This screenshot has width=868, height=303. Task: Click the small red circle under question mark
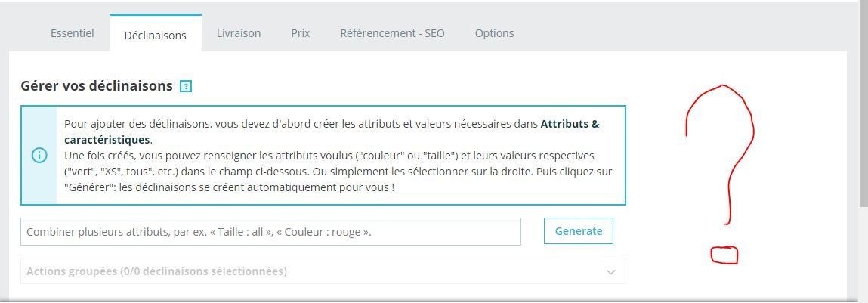(724, 255)
